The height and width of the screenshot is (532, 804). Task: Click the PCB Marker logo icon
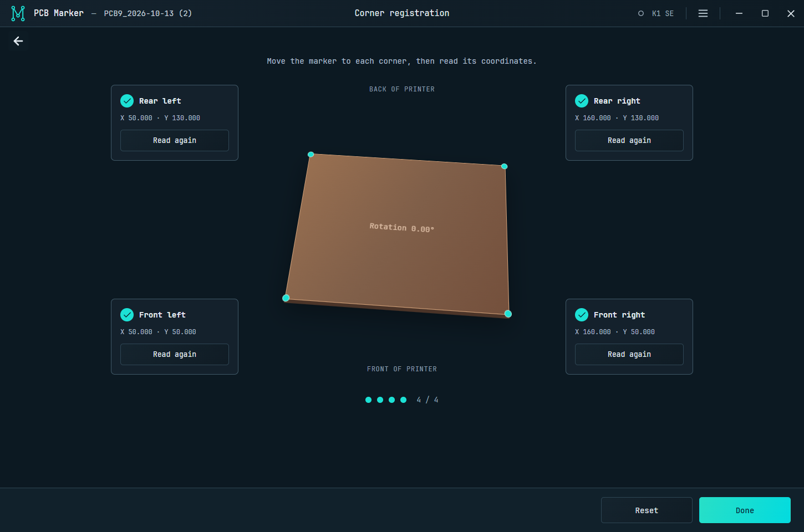[x=18, y=13]
